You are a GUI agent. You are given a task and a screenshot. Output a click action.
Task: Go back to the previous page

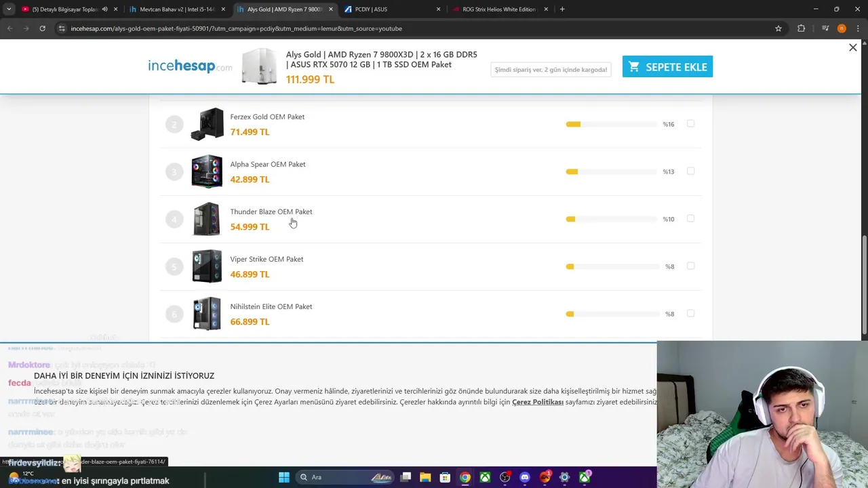(9, 28)
